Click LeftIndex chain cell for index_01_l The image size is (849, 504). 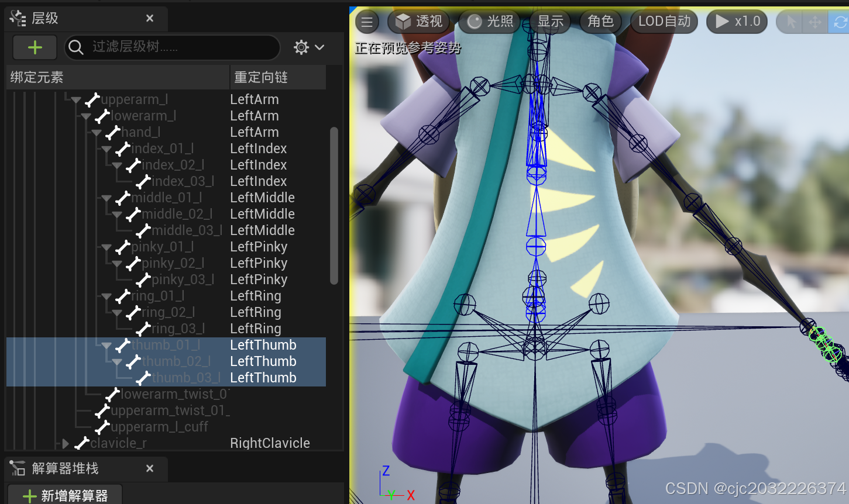[x=258, y=149]
